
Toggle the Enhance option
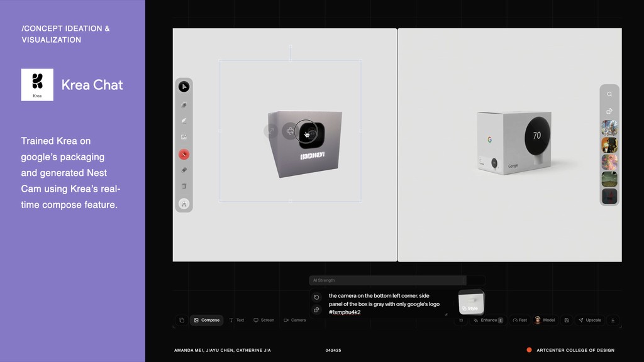(488, 320)
